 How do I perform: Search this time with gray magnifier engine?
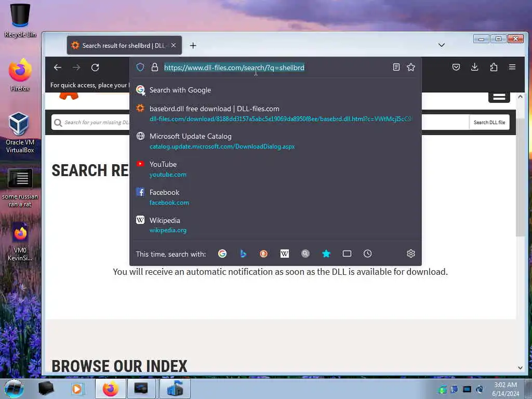[x=305, y=254]
